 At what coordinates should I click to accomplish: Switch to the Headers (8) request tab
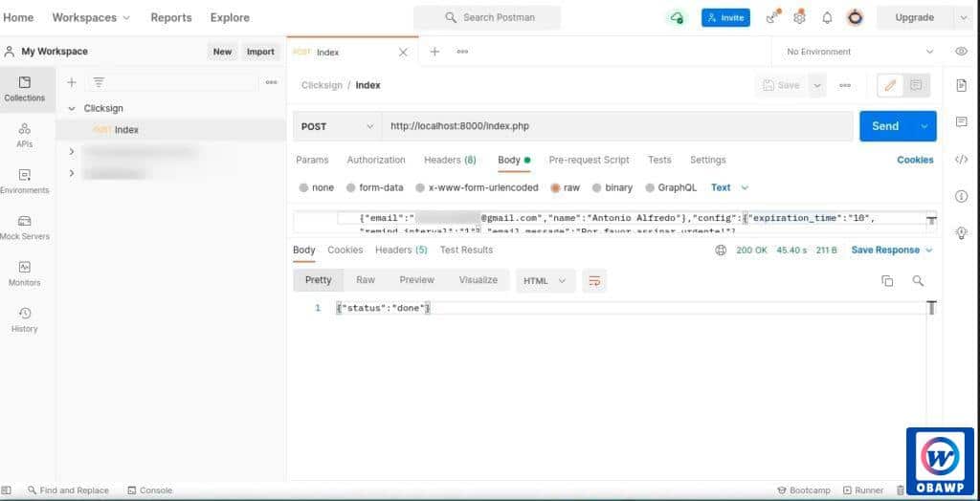(x=450, y=160)
